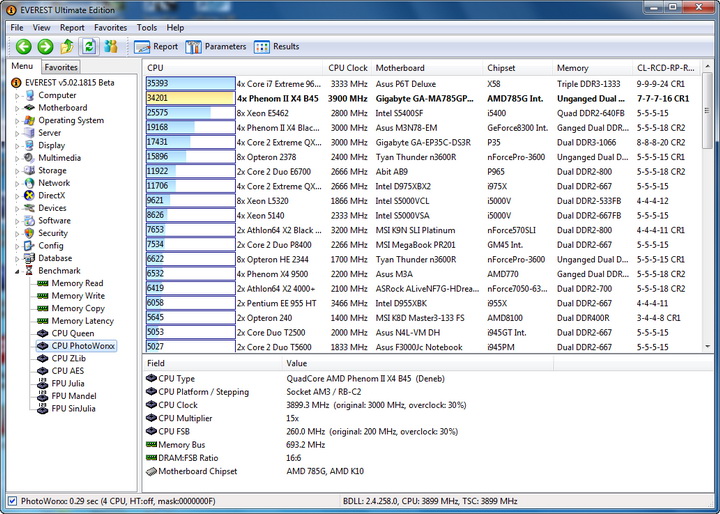Sort by the Motherboard column header
This screenshot has height=514, width=720.
tap(428, 68)
